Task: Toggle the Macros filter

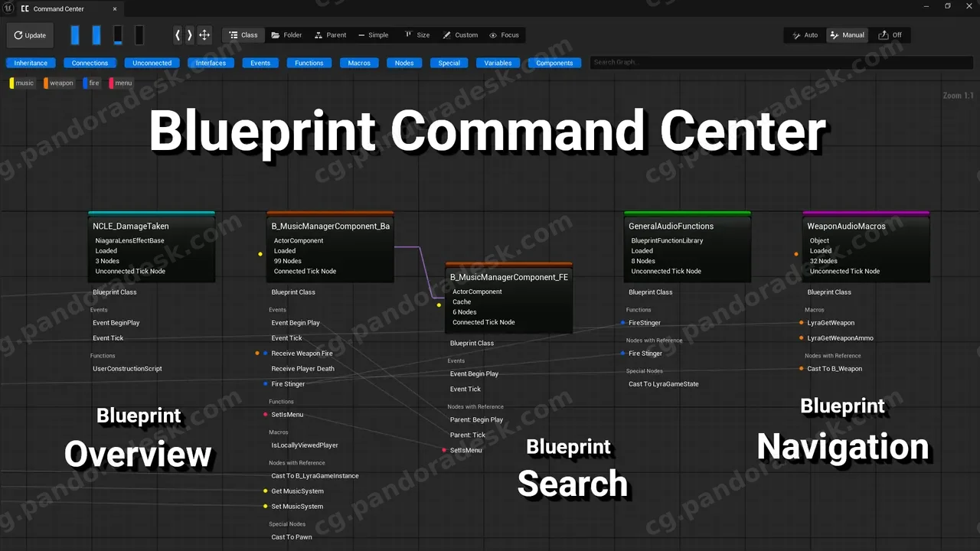Action: (x=359, y=63)
